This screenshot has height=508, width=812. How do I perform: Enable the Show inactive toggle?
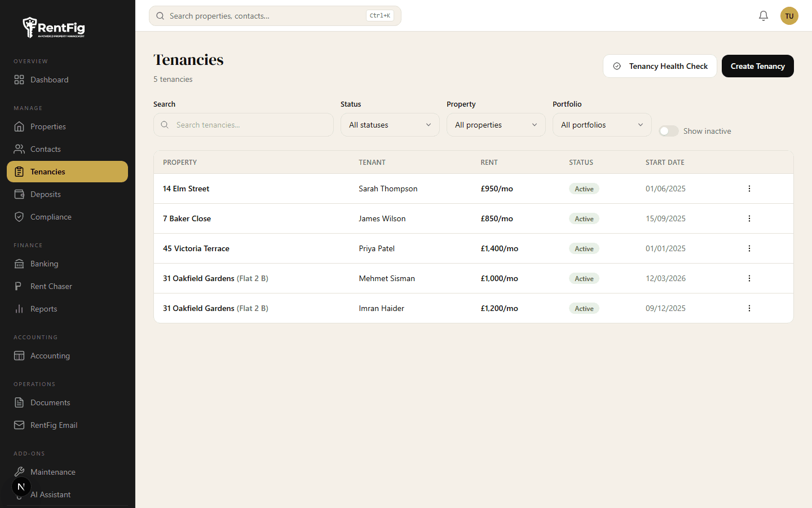(x=668, y=130)
